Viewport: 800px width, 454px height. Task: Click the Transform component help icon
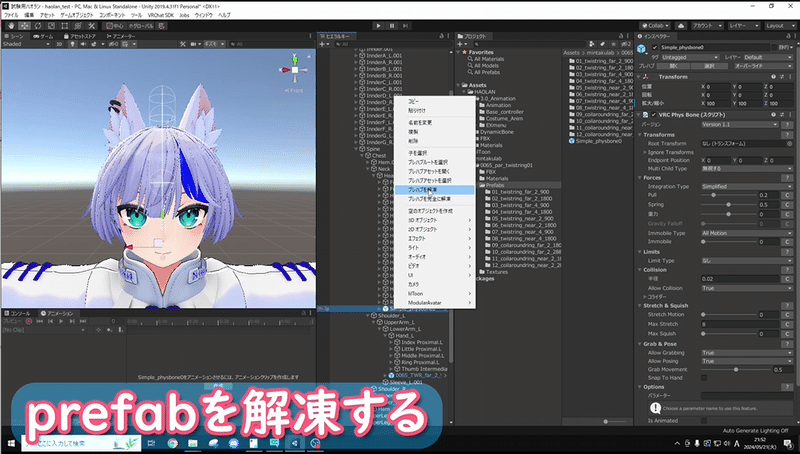pos(773,77)
